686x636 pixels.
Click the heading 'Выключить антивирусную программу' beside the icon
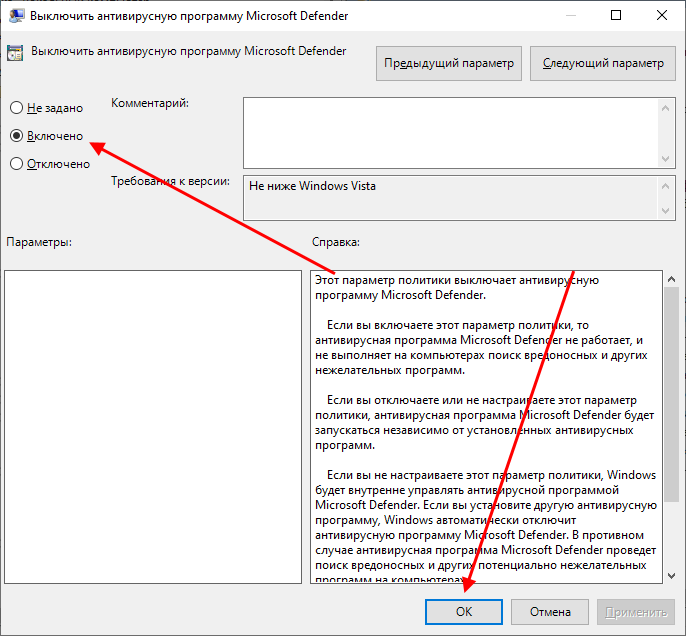(189, 51)
